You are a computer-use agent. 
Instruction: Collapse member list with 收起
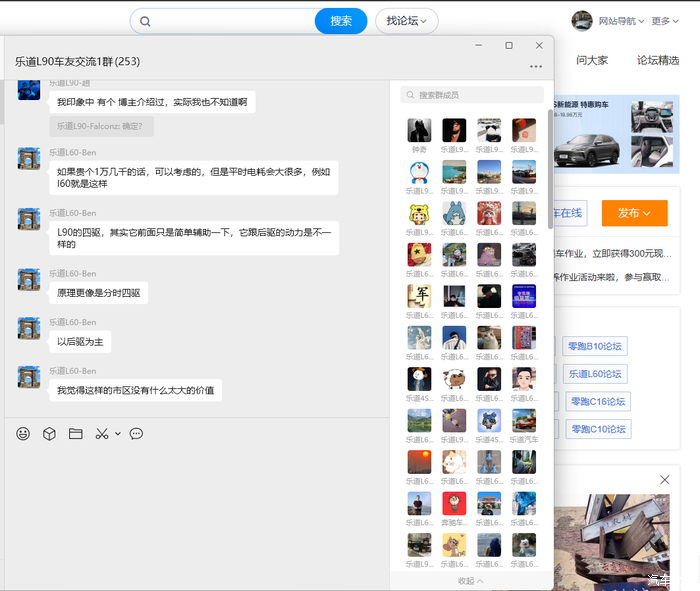[471, 581]
